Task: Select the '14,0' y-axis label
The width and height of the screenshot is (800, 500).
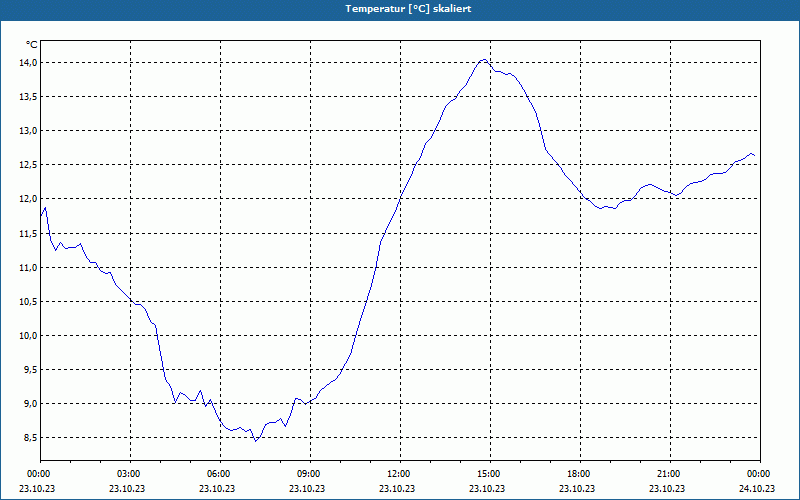Action: pyautogui.click(x=29, y=63)
